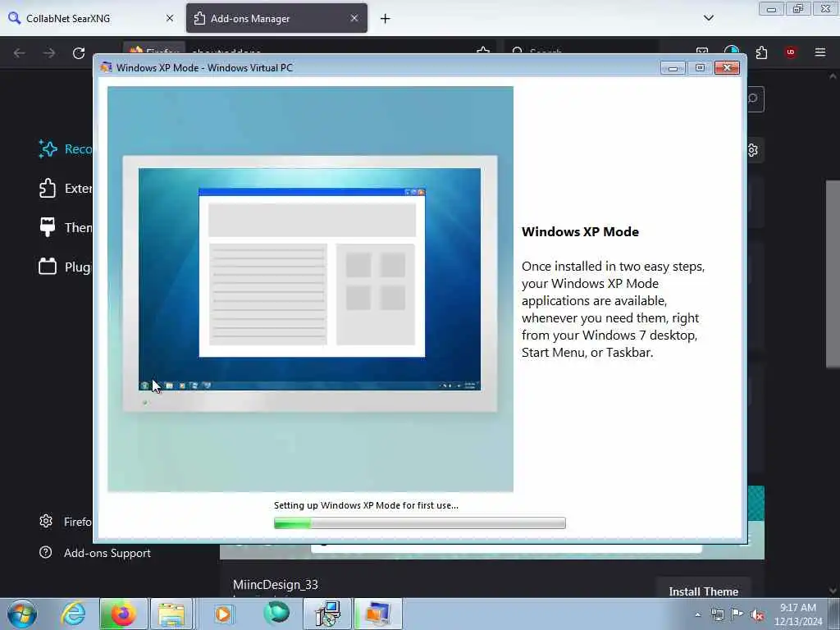Open the Firefox extensions puzzle icon
Screen dimensions: 840x630
(761, 52)
